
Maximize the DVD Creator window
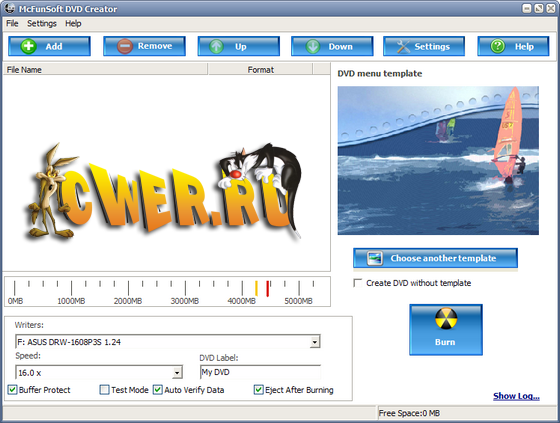coord(539,9)
